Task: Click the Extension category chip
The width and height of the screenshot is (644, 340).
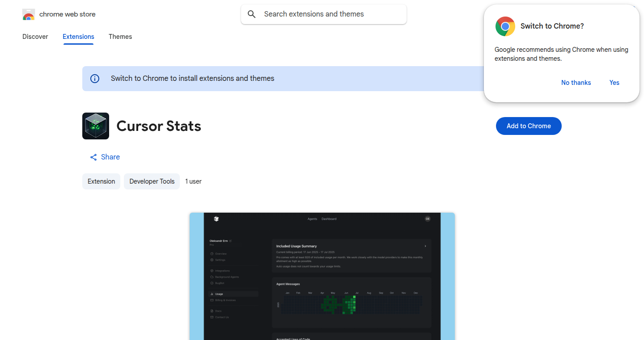Action: tap(101, 181)
